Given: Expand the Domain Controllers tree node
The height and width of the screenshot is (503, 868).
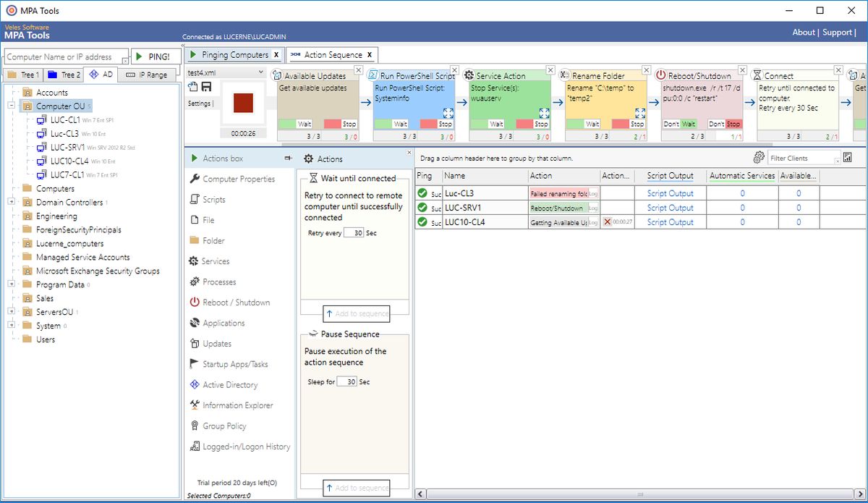Looking at the screenshot, I should pyautogui.click(x=12, y=203).
